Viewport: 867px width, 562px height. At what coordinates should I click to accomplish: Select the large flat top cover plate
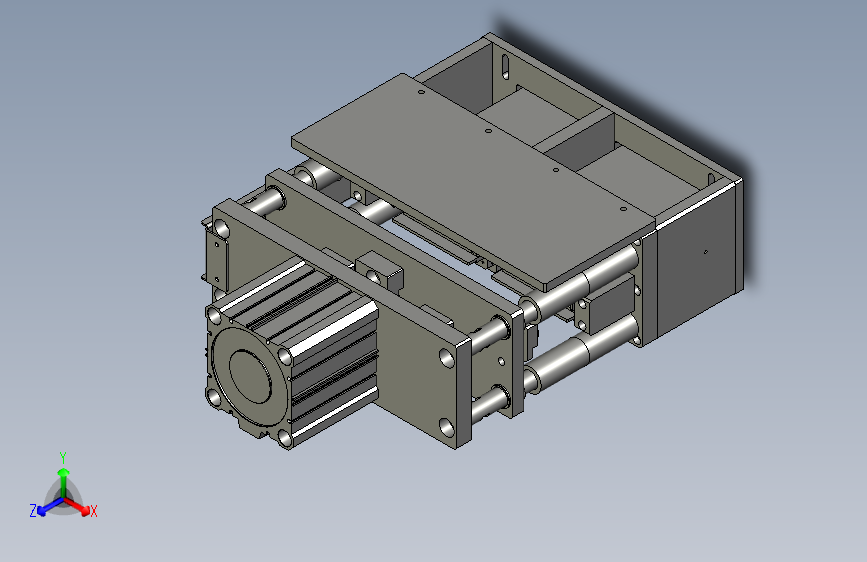(472, 180)
